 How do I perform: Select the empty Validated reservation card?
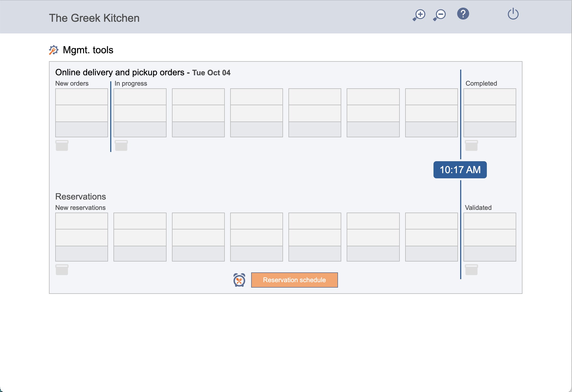(x=490, y=237)
